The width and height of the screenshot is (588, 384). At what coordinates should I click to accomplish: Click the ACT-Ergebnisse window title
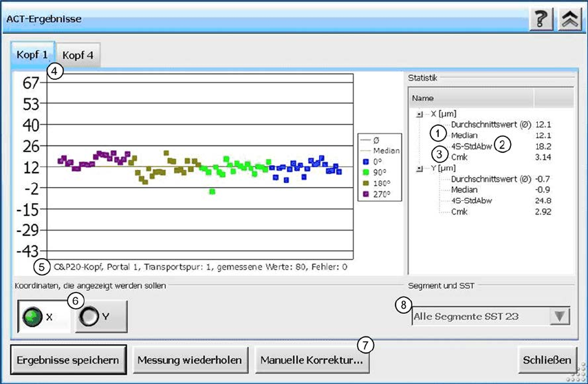44,19
